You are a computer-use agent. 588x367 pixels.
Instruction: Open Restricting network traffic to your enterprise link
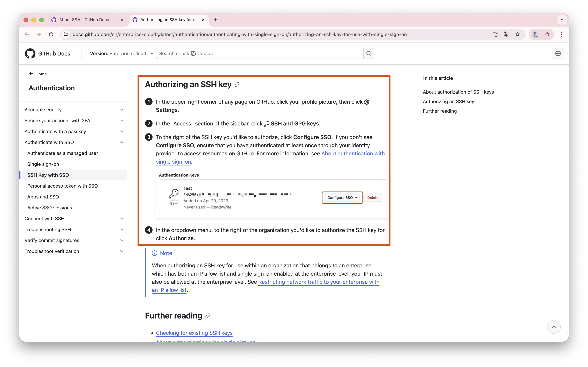point(319,282)
